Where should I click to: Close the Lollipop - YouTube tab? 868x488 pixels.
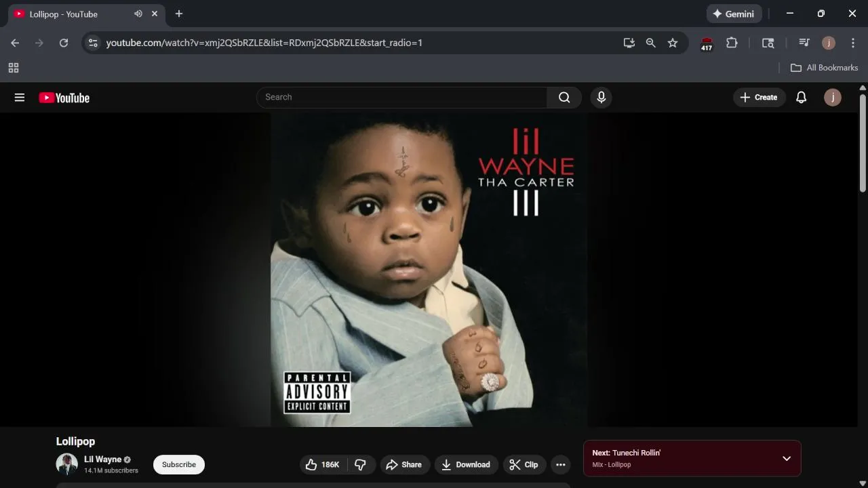coord(155,14)
